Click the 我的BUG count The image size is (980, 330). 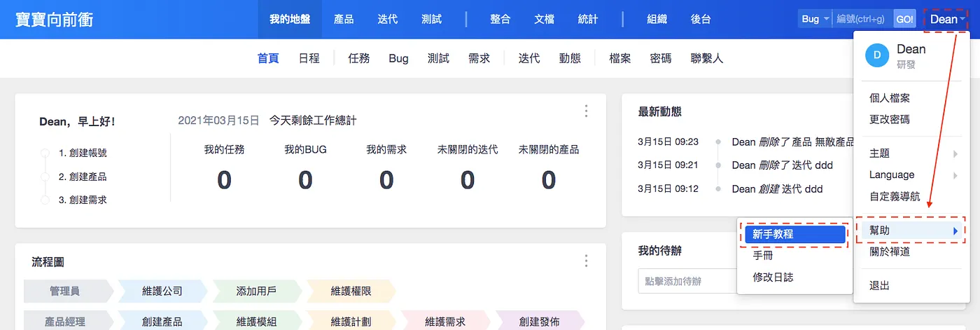tap(305, 180)
